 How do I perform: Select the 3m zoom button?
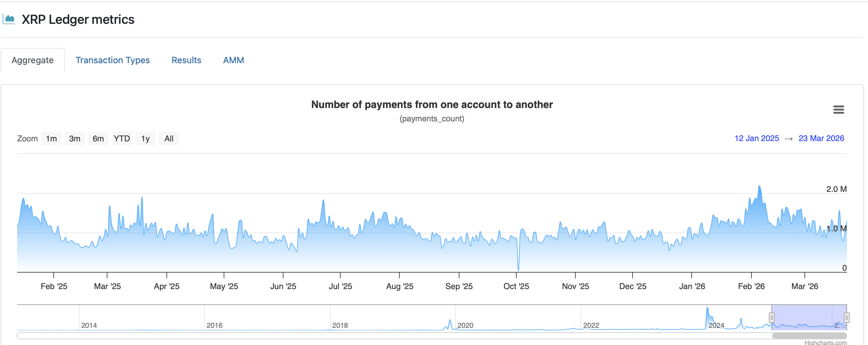(74, 138)
